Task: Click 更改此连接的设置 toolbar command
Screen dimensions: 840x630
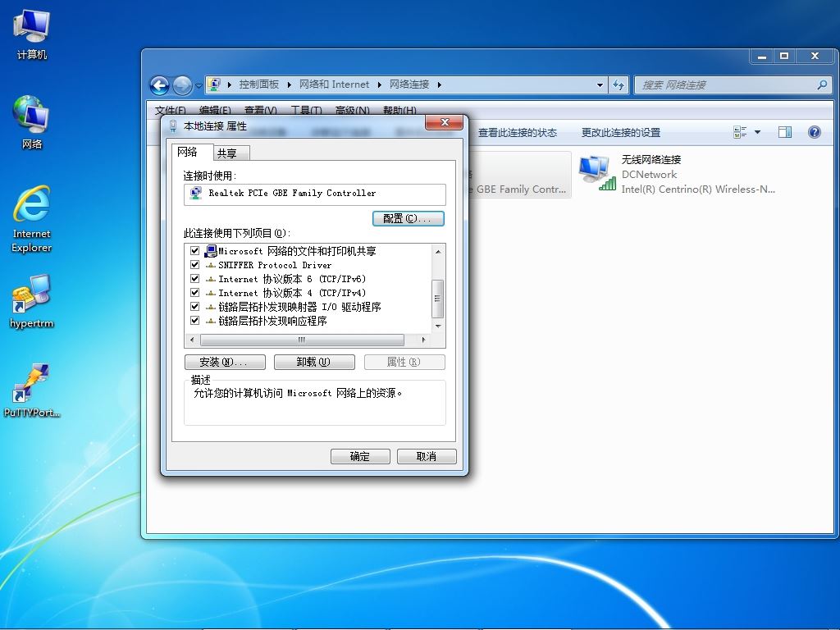Action: click(x=621, y=132)
